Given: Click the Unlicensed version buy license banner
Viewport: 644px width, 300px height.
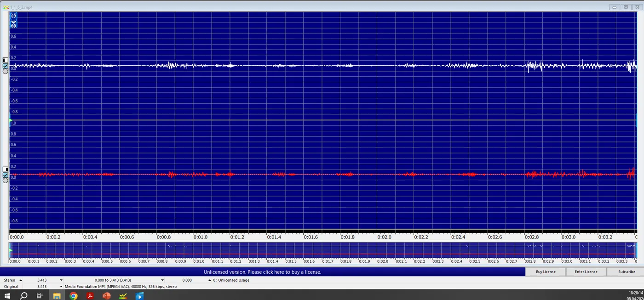Looking at the screenshot, I should (x=263, y=272).
